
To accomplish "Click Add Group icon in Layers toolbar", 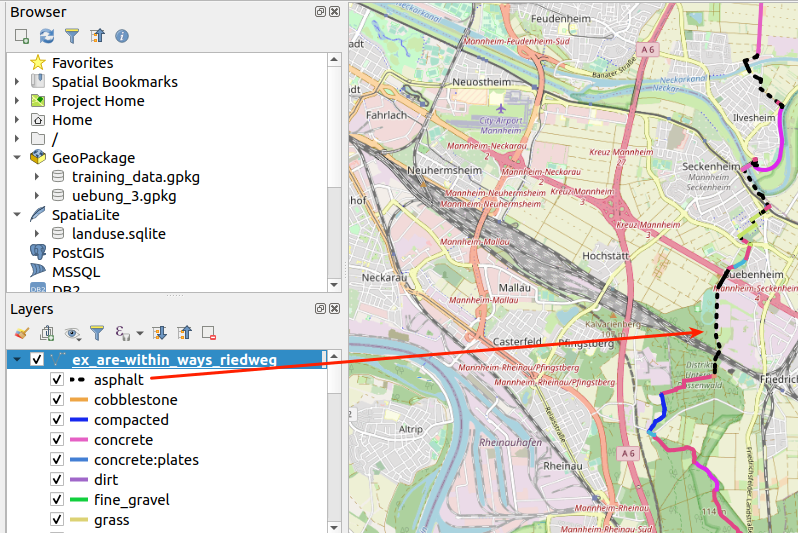I will pyautogui.click(x=47, y=333).
